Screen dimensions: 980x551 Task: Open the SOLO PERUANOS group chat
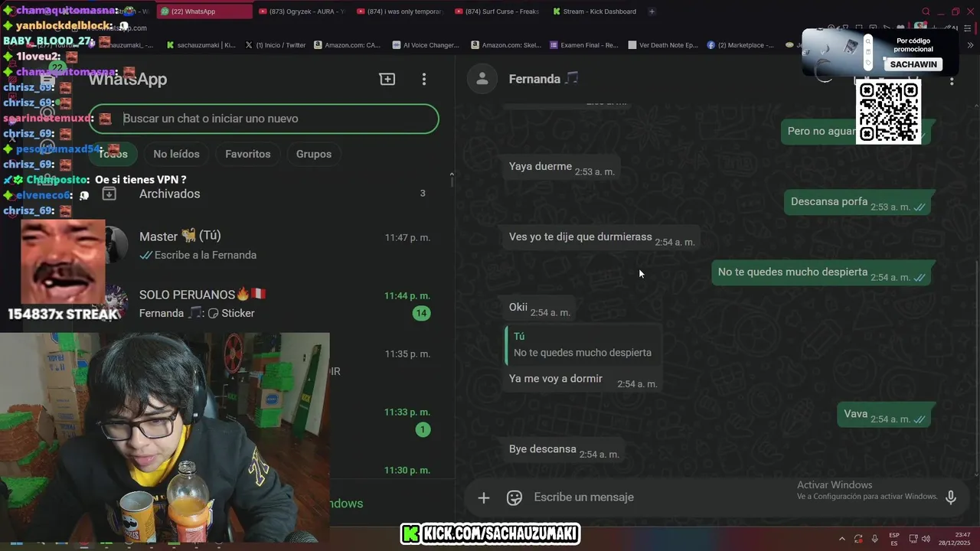coord(268,304)
